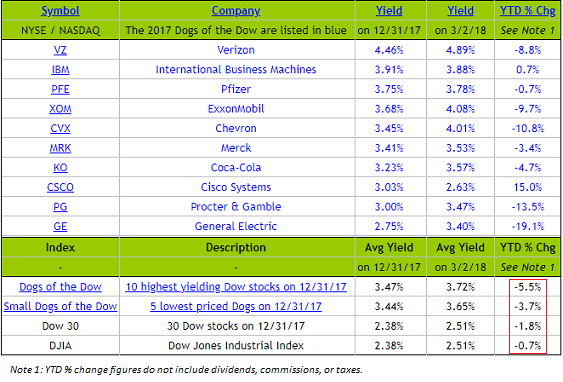Select the Coca-Cola company name
Screen dimensions: 563x382
tap(236, 167)
